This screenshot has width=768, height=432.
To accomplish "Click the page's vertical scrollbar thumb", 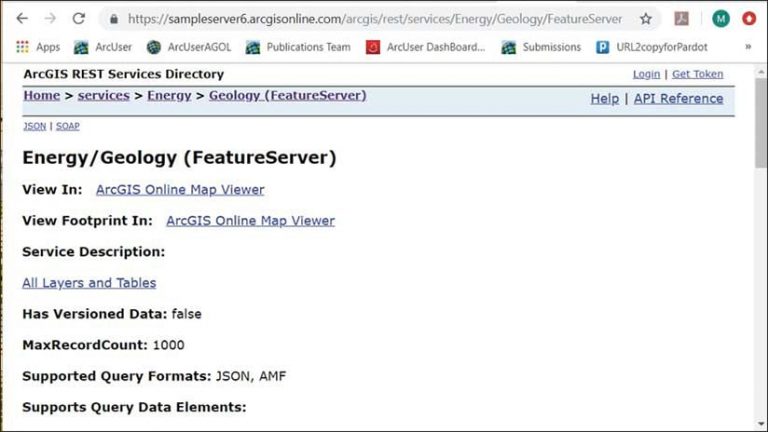I will [x=761, y=123].
